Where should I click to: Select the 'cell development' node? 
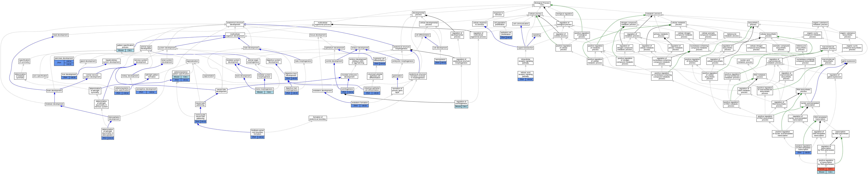point(440,48)
